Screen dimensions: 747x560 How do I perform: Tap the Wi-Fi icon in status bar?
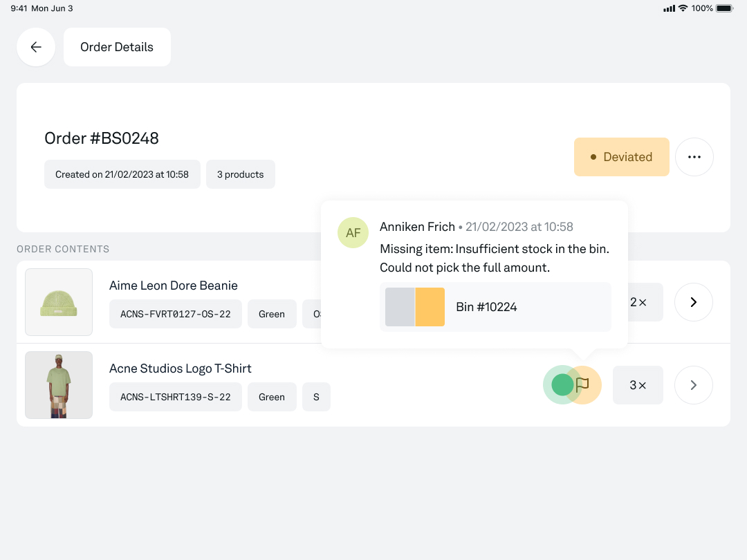click(x=683, y=8)
